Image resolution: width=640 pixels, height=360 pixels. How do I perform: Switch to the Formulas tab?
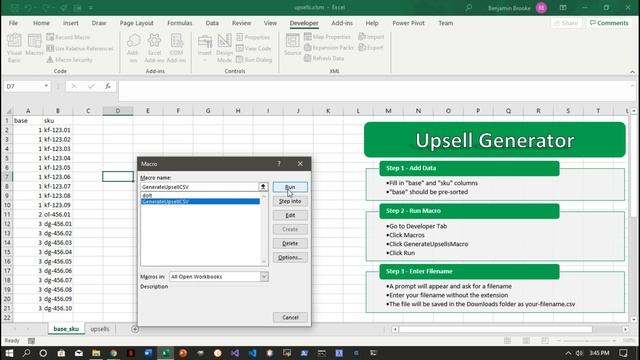[180, 23]
